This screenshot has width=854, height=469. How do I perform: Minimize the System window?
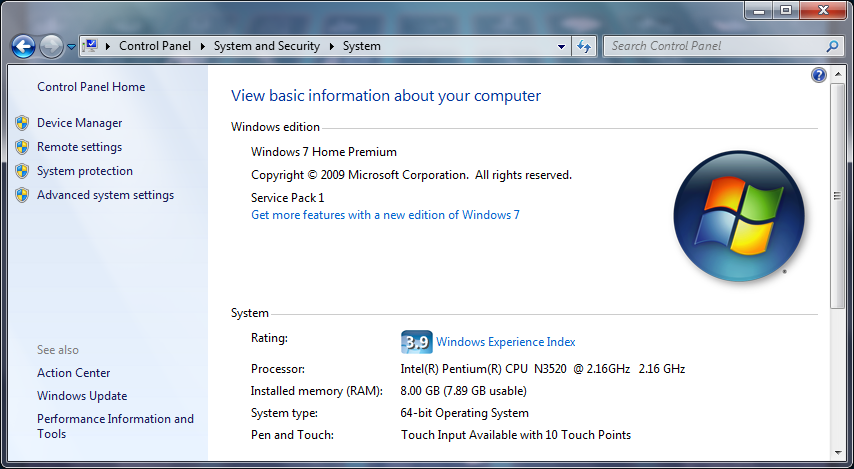point(759,11)
